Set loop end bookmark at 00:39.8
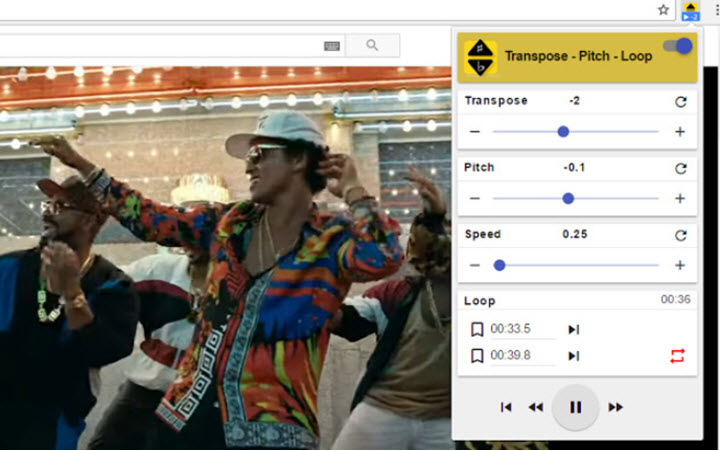 [477, 356]
